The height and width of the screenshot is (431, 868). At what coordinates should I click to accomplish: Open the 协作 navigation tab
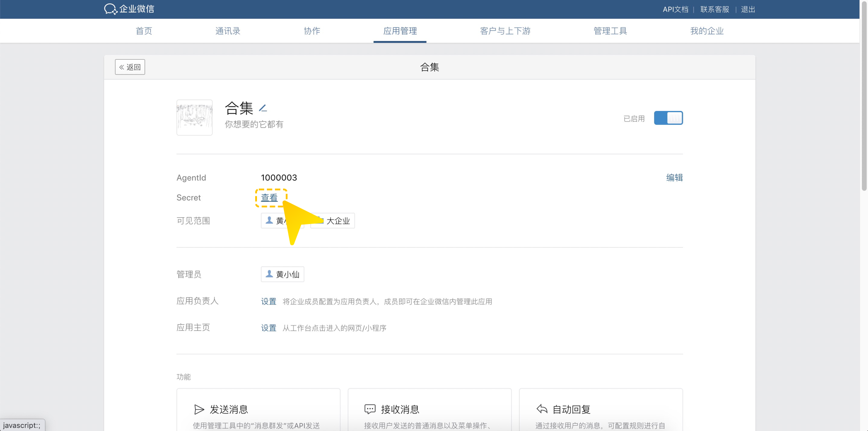click(x=312, y=31)
